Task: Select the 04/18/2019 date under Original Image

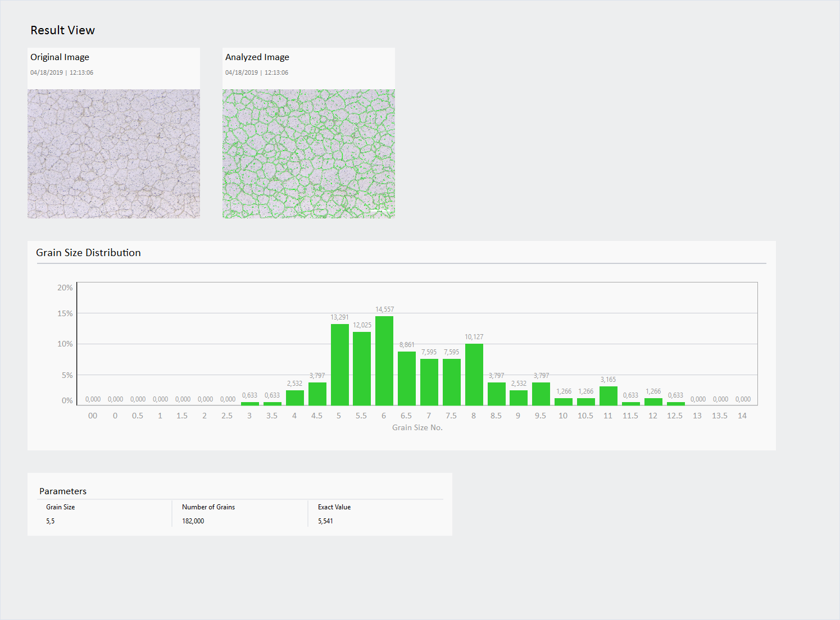Action: 46,72
